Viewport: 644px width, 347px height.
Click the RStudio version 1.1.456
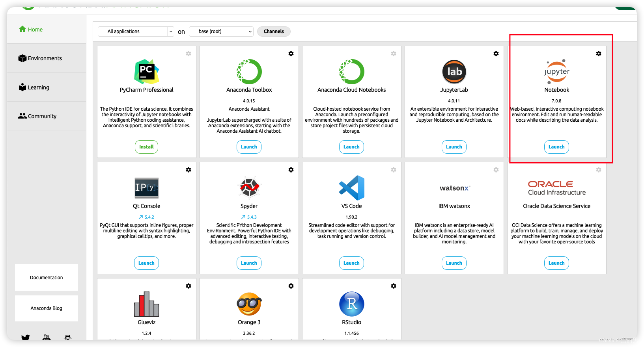352,333
